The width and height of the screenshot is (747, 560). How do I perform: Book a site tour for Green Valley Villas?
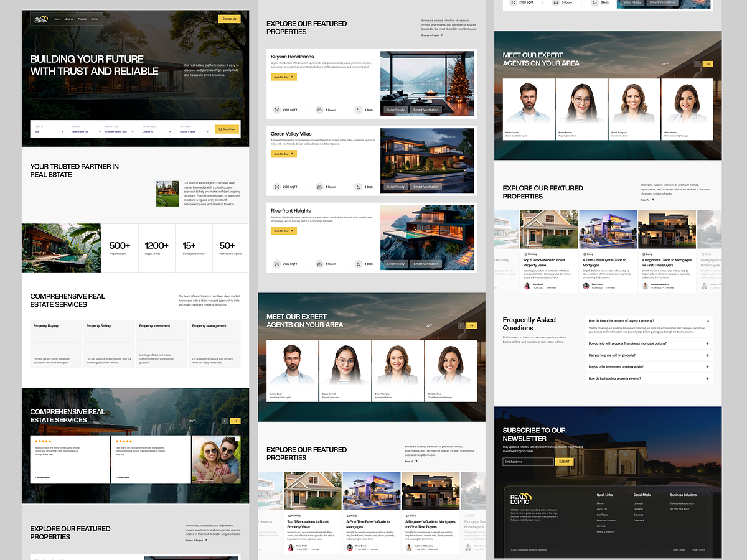click(283, 154)
